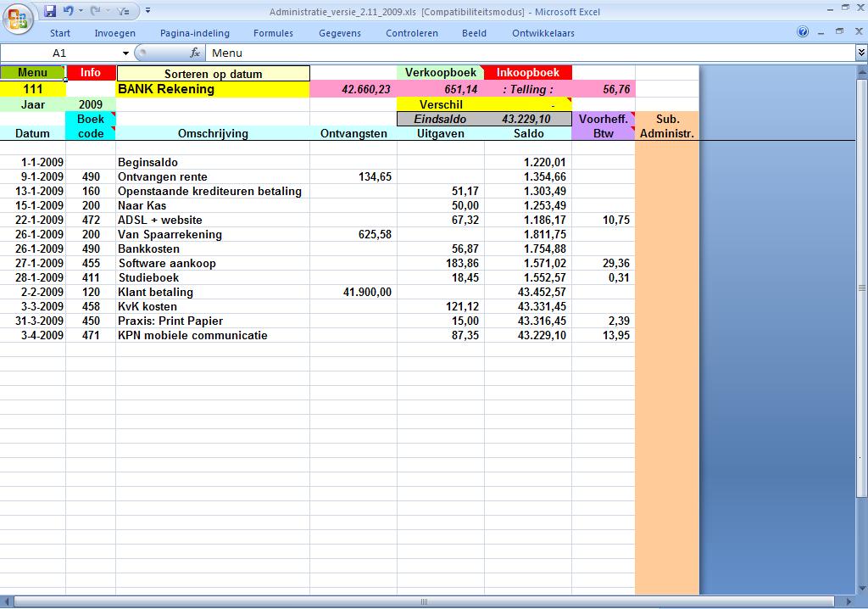Open the Formules ribbon tab
Screen dimensions: 868x609
[x=273, y=33]
